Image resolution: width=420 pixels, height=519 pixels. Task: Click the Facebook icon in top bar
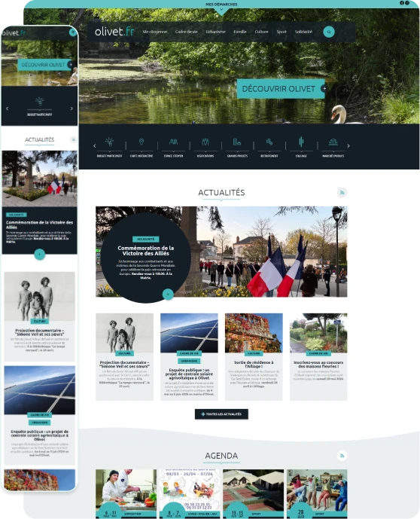click(402, 3)
